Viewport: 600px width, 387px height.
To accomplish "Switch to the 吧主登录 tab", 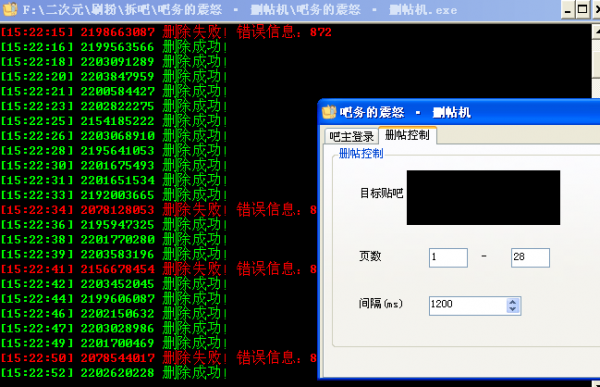I will click(351, 136).
